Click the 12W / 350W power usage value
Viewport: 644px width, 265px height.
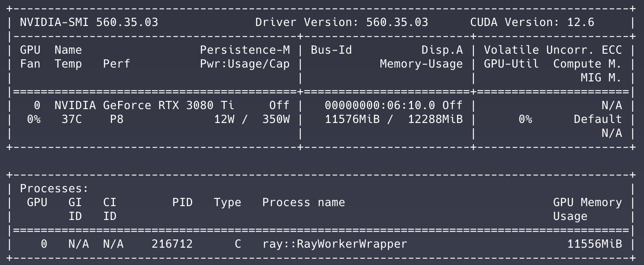(252, 120)
